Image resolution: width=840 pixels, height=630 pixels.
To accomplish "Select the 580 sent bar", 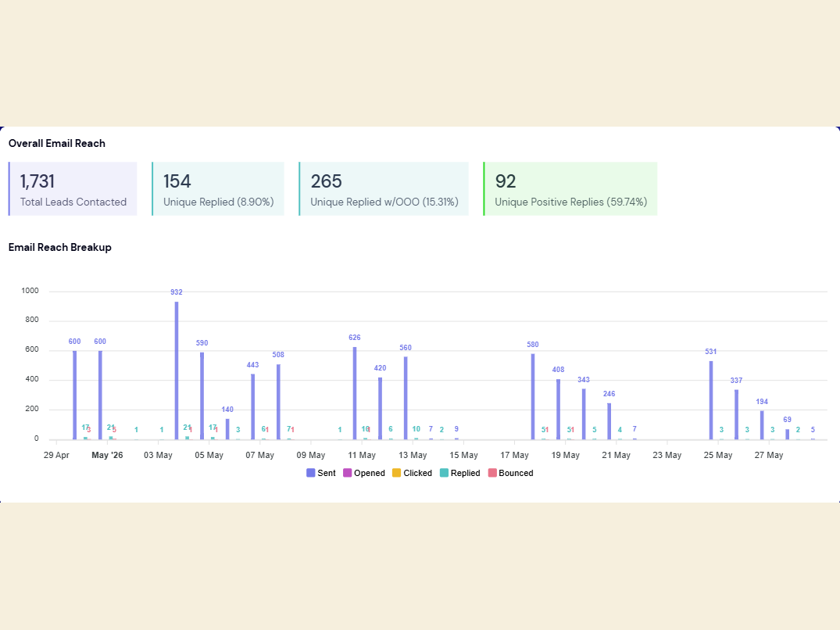I will pyautogui.click(x=533, y=397).
